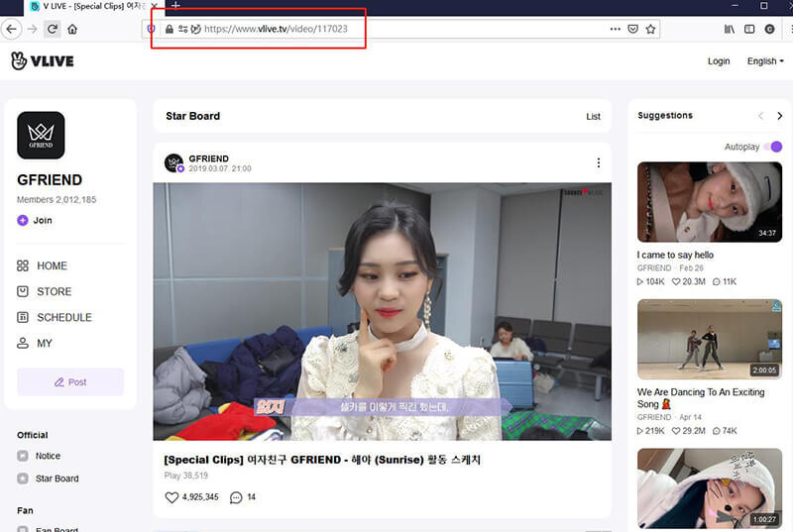Go to next suggestions page arrow
793x532 pixels.
coord(779,116)
